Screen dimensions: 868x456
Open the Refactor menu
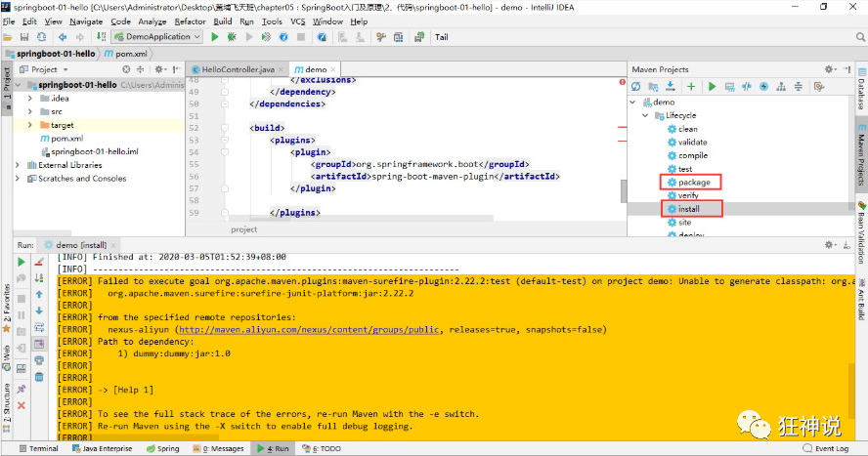pyautogui.click(x=190, y=21)
